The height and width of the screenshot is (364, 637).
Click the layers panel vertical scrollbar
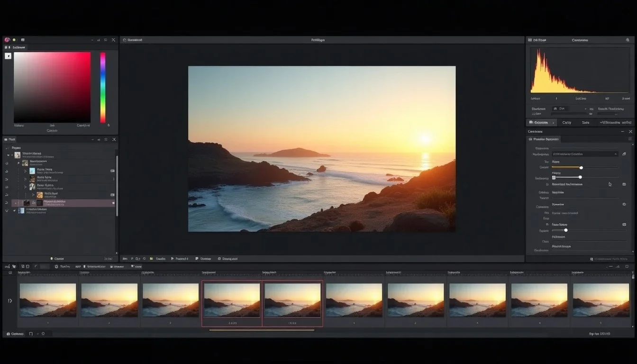pyautogui.click(x=117, y=186)
